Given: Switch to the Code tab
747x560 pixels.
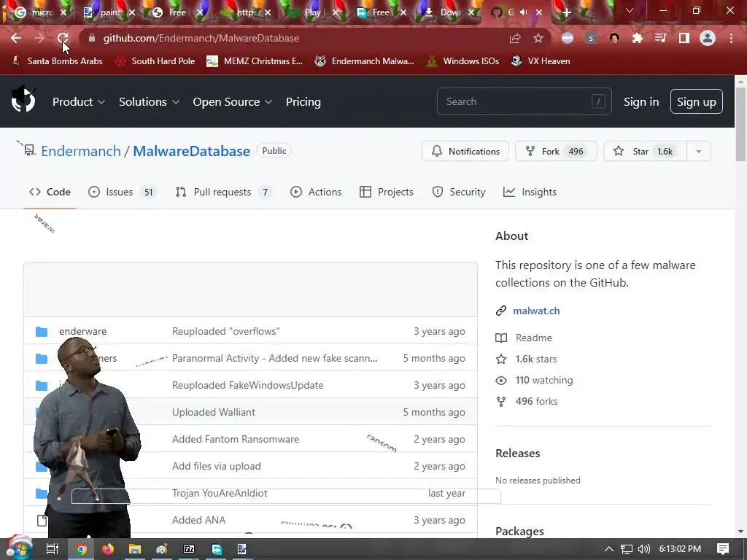Looking at the screenshot, I should 50,192.
